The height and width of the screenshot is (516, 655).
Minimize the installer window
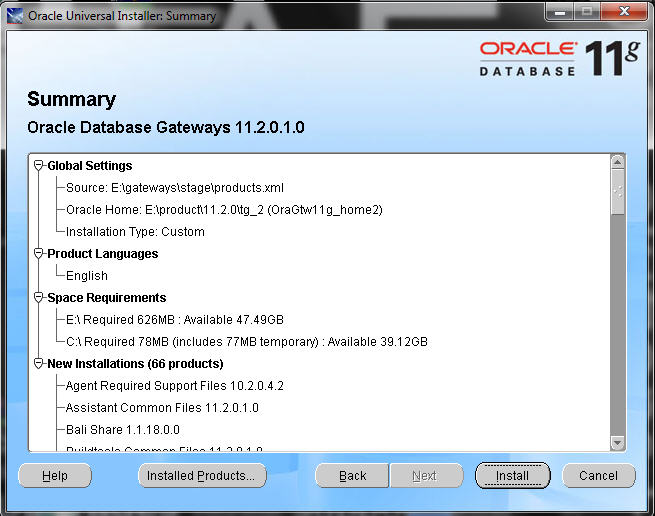[560, 11]
